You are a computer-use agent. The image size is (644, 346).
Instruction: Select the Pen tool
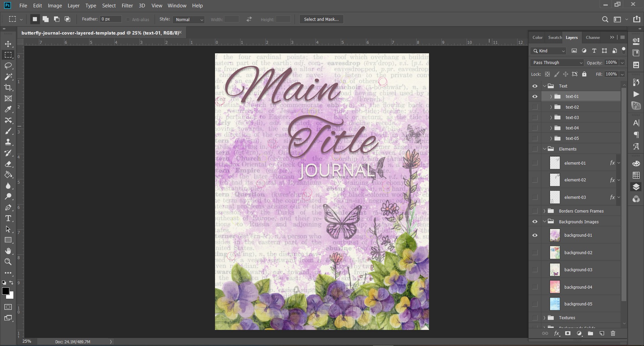(8, 208)
